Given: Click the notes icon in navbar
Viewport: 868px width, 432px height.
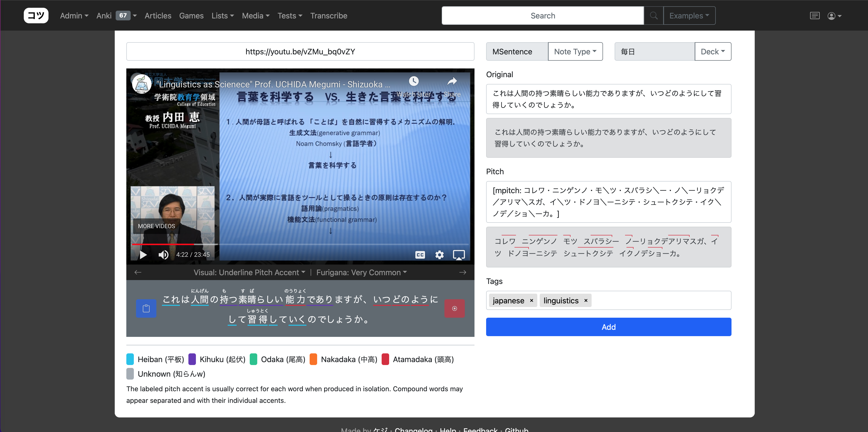Looking at the screenshot, I should [814, 16].
